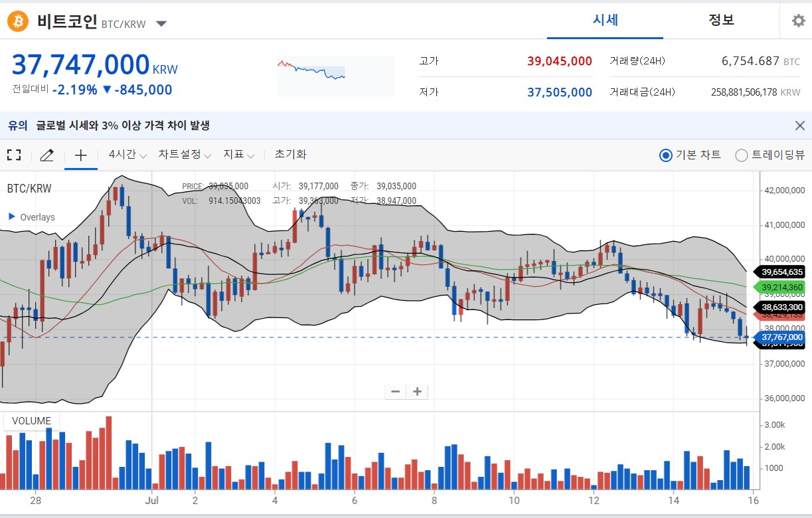Open the 4시간 interval dropdown
This screenshot has height=518, width=812.
coord(127,155)
